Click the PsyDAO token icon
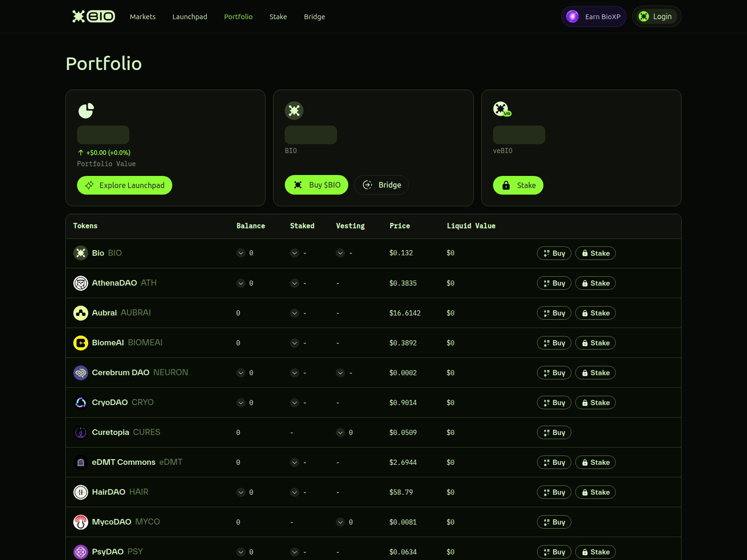This screenshot has width=747, height=560. pyautogui.click(x=81, y=552)
